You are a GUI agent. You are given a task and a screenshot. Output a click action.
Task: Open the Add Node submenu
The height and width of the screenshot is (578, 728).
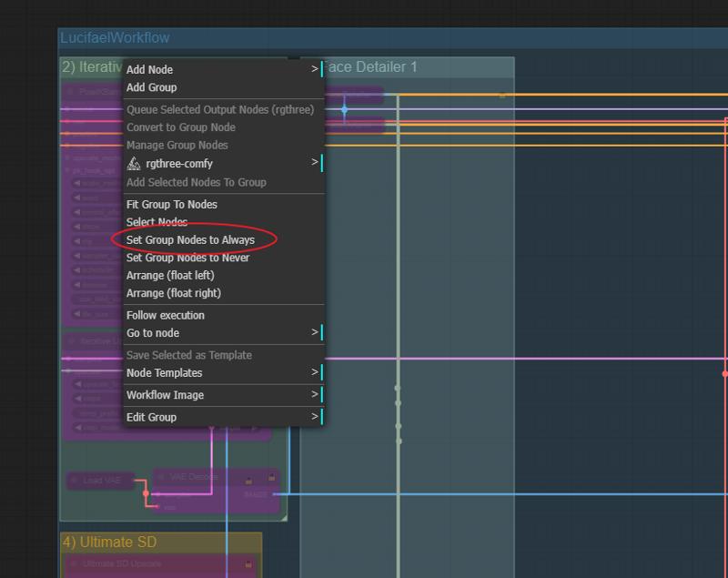pyautogui.click(x=224, y=70)
